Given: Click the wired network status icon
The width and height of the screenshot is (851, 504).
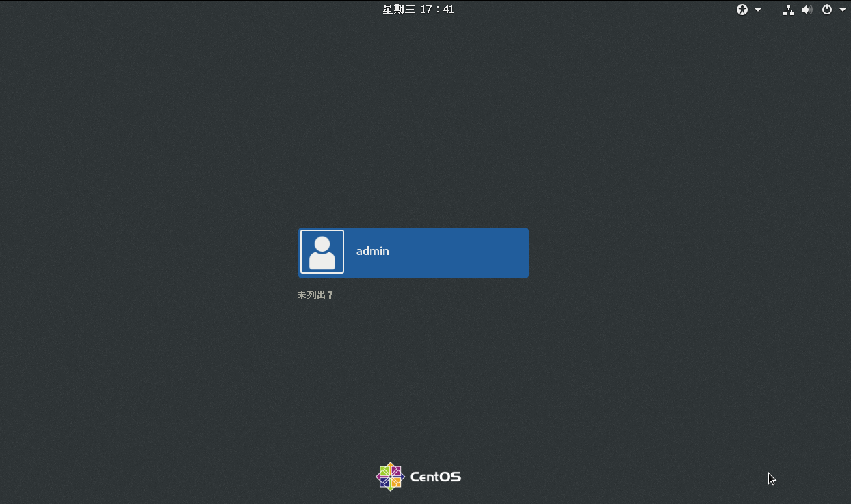Looking at the screenshot, I should click(788, 10).
